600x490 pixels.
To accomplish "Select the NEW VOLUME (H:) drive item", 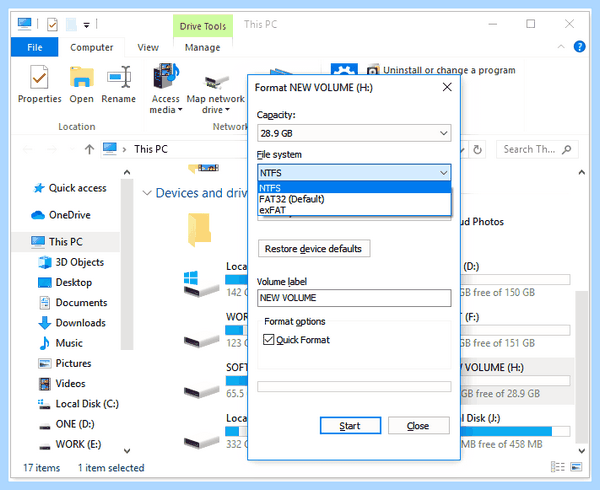I will [517, 380].
